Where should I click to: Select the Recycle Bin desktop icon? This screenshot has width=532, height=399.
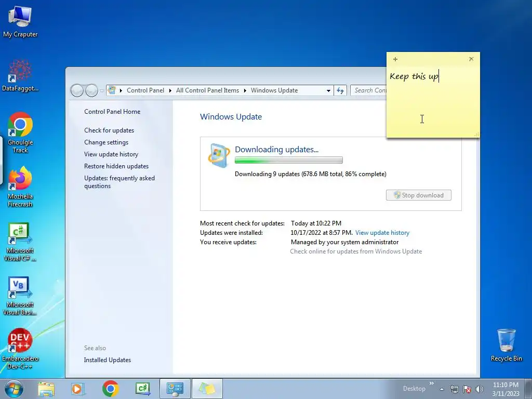point(506,345)
